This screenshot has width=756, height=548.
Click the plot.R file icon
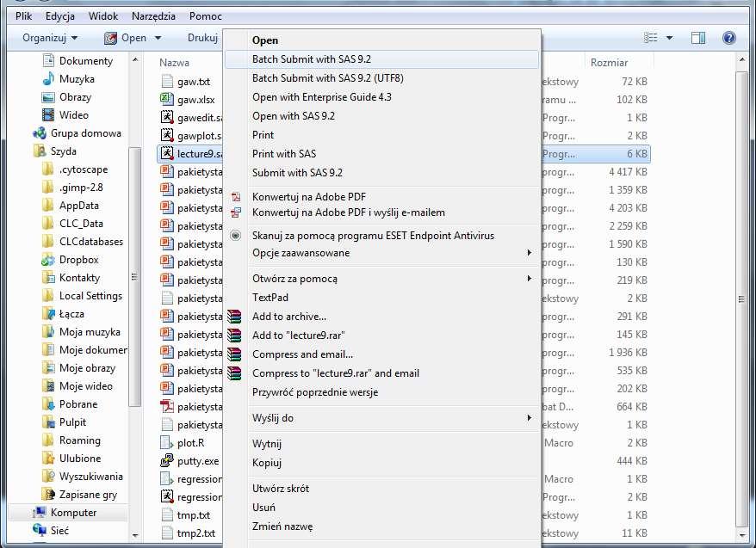coord(167,442)
